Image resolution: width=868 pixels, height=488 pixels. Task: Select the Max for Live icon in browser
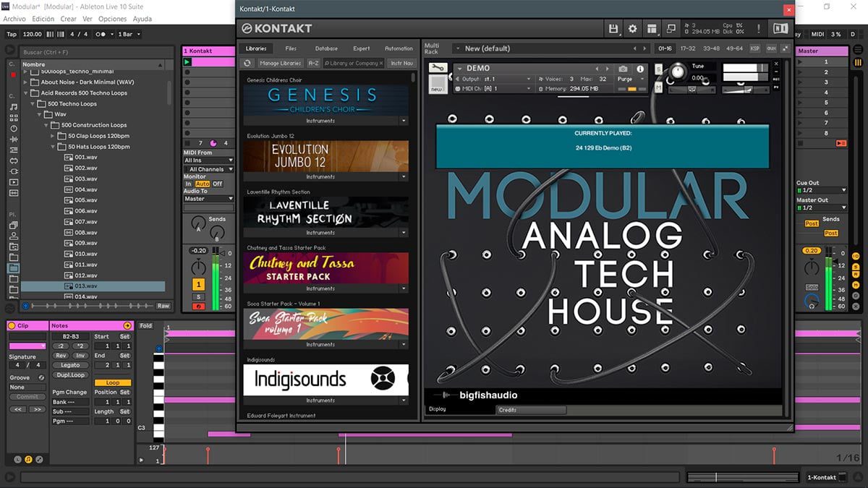(x=14, y=161)
